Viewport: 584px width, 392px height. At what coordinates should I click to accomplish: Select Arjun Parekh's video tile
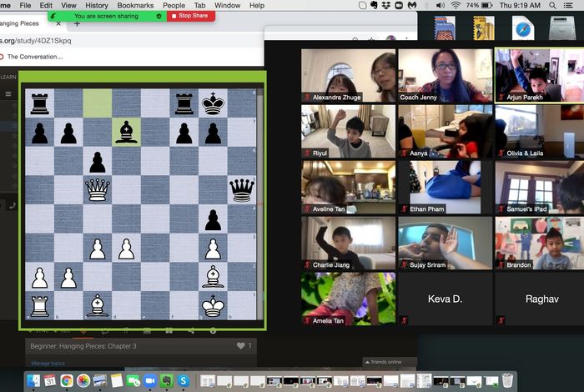[x=540, y=76]
